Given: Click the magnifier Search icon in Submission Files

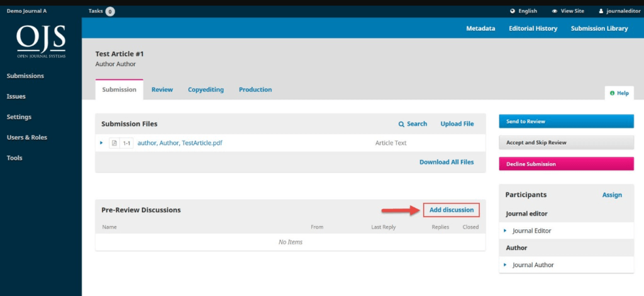Looking at the screenshot, I should pyautogui.click(x=402, y=124).
